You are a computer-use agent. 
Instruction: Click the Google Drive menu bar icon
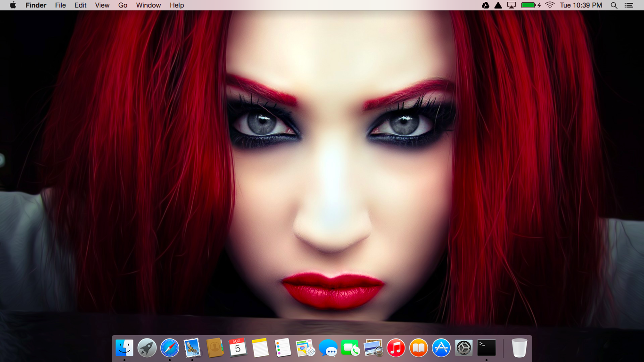click(486, 5)
